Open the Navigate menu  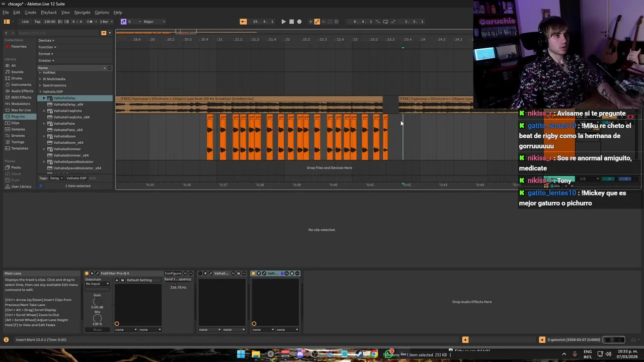tap(83, 12)
